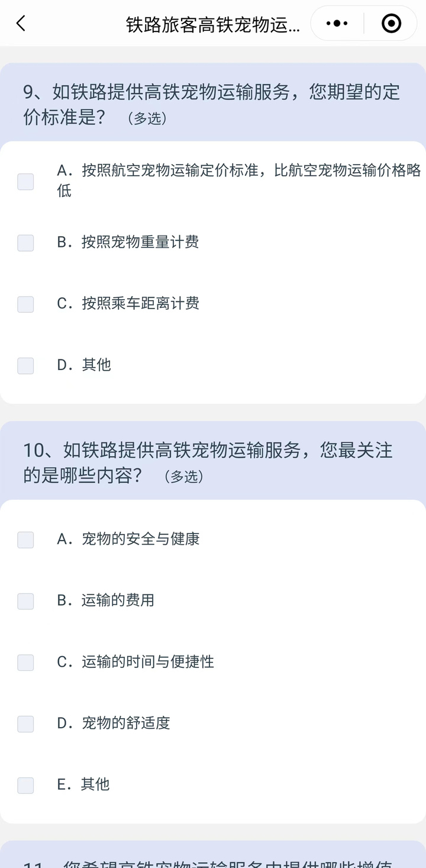This screenshot has width=426, height=868.
Task: Tap the page title 铁路旅客高铁宠物运…
Action: tap(213, 24)
